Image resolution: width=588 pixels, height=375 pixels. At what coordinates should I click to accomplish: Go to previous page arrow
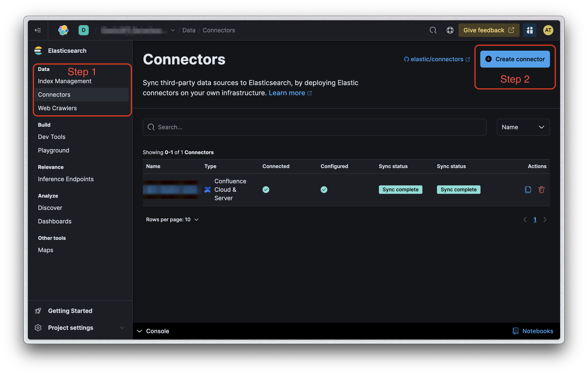525,219
